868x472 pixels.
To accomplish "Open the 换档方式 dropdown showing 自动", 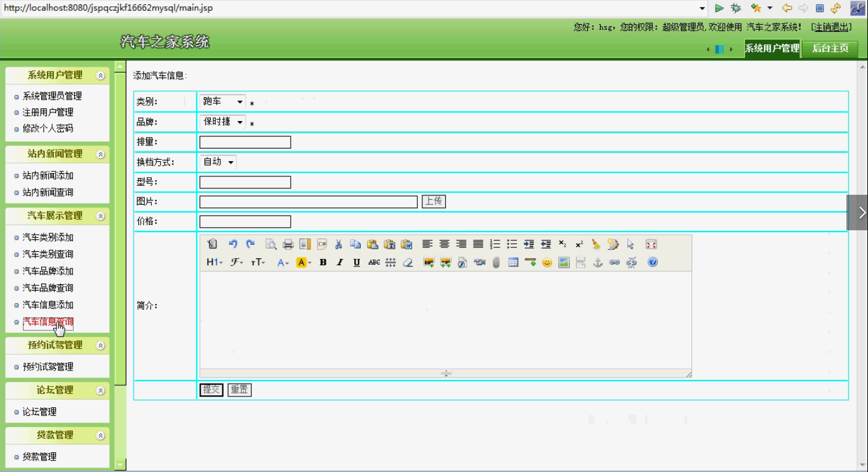I will click(218, 162).
